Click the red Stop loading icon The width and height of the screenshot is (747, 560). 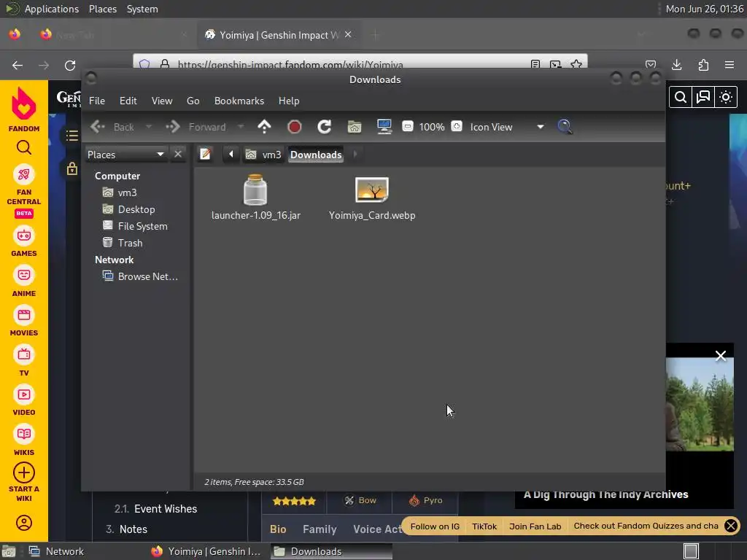click(295, 127)
